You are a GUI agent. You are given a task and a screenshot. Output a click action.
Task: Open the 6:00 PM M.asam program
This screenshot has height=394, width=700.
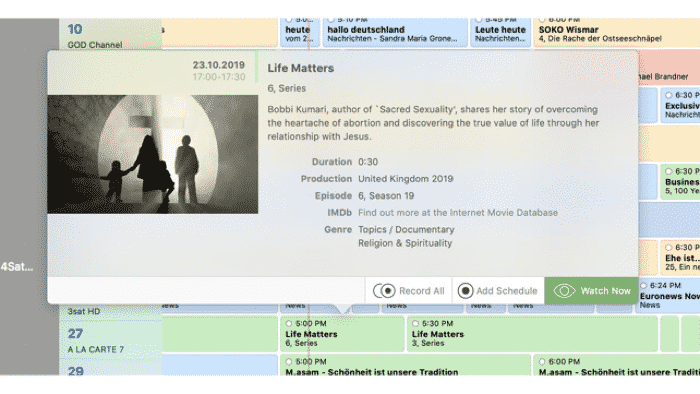coord(617,366)
